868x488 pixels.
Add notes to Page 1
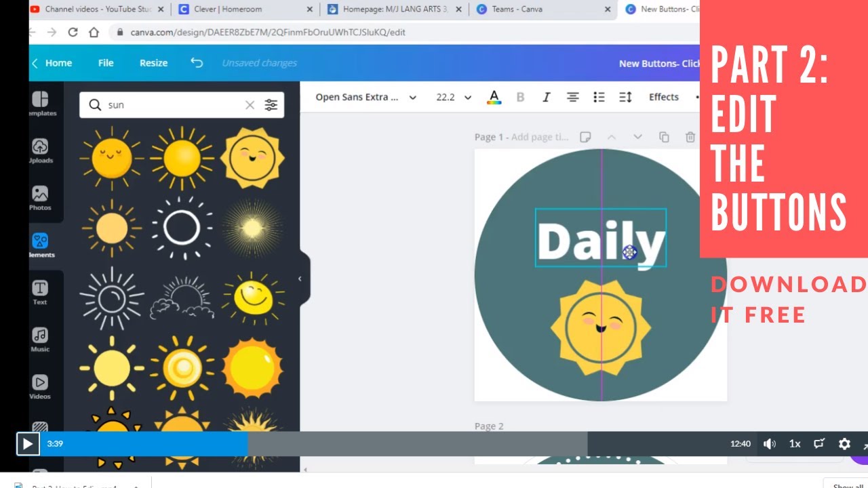pos(585,137)
